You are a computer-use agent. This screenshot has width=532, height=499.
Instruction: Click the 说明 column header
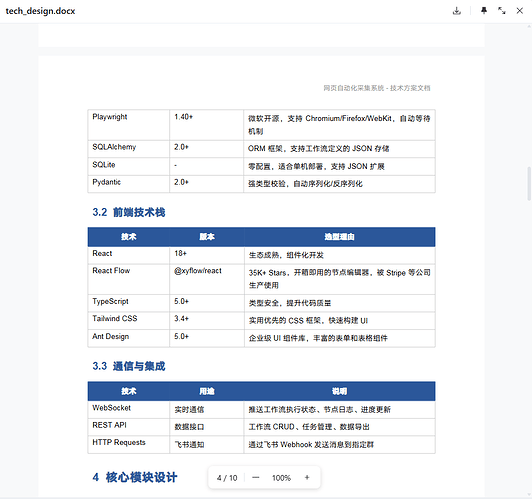pos(339,391)
